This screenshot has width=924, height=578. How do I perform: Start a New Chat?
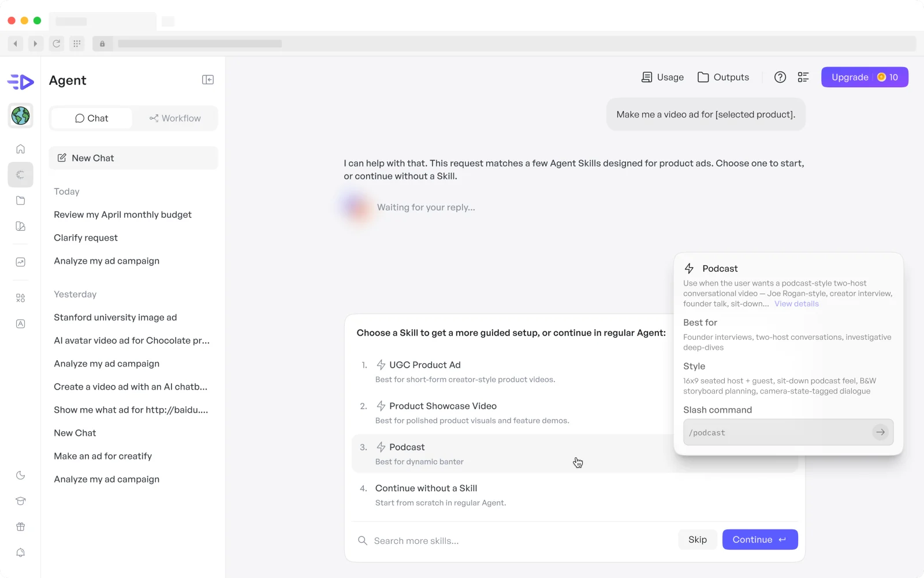[133, 158]
